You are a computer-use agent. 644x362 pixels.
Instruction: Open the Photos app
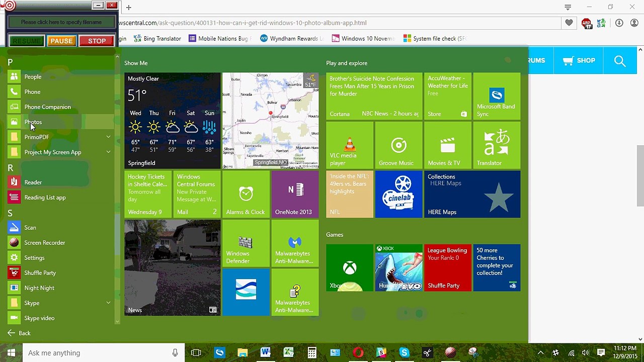[60, 122]
